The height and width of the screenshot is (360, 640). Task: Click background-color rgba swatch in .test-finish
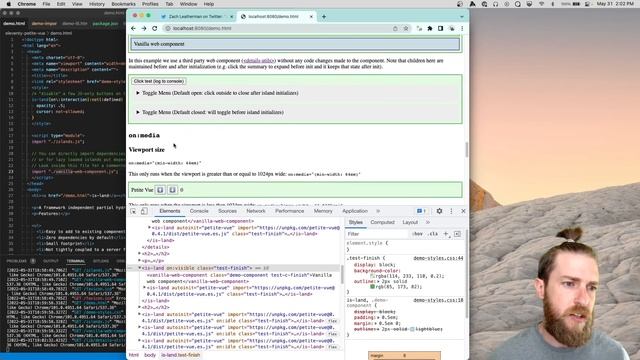[372, 276]
